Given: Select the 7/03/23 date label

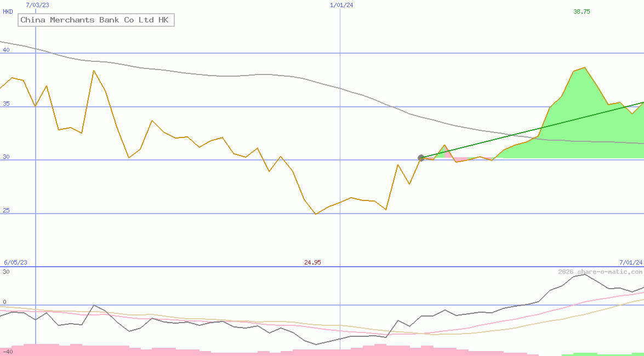Looking at the screenshot, I should [x=37, y=5].
